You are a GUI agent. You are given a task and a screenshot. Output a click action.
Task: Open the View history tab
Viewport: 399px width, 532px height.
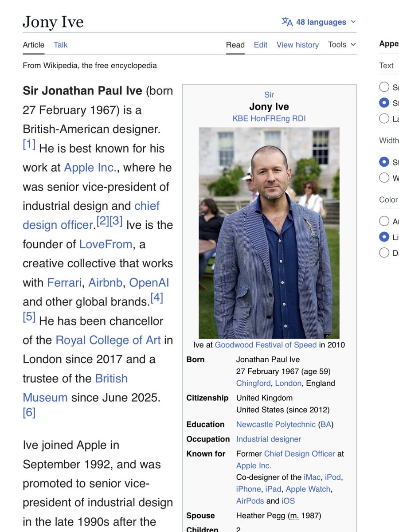(297, 45)
